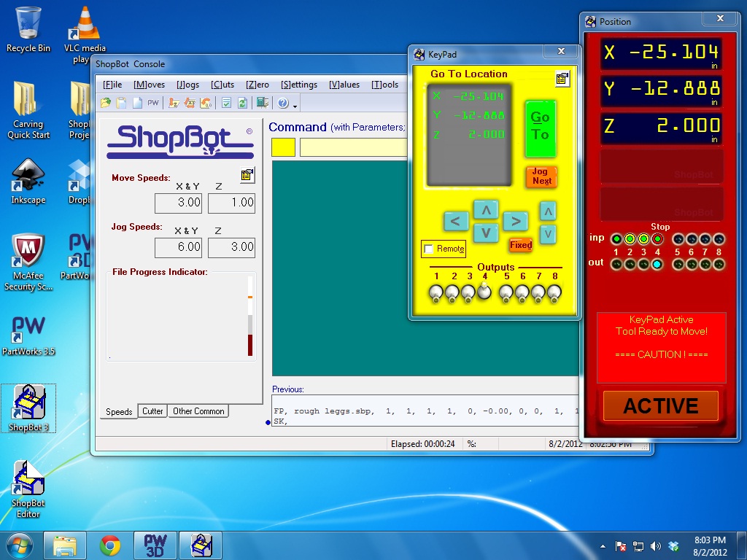Jog Y forward with the KeyPad up arrow
747x560 pixels.
(486, 209)
